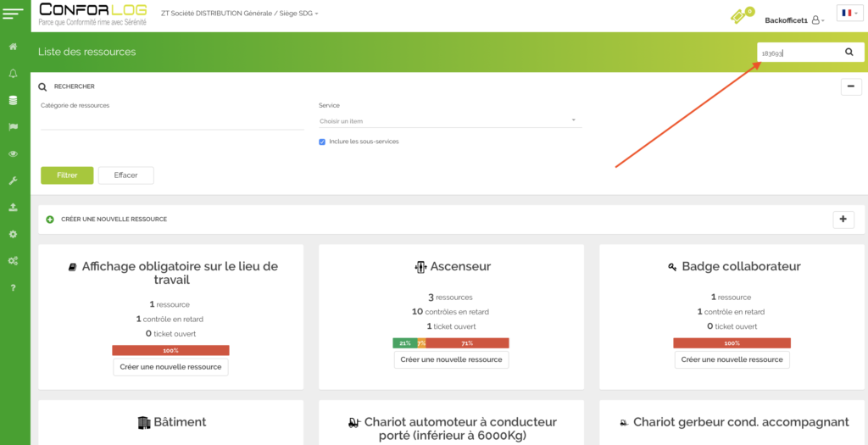This screenshot has height=445, width=868.
Task: Toggle the hamburger sidebar menu
Action: pyautogui.click(x=14, y=13)
